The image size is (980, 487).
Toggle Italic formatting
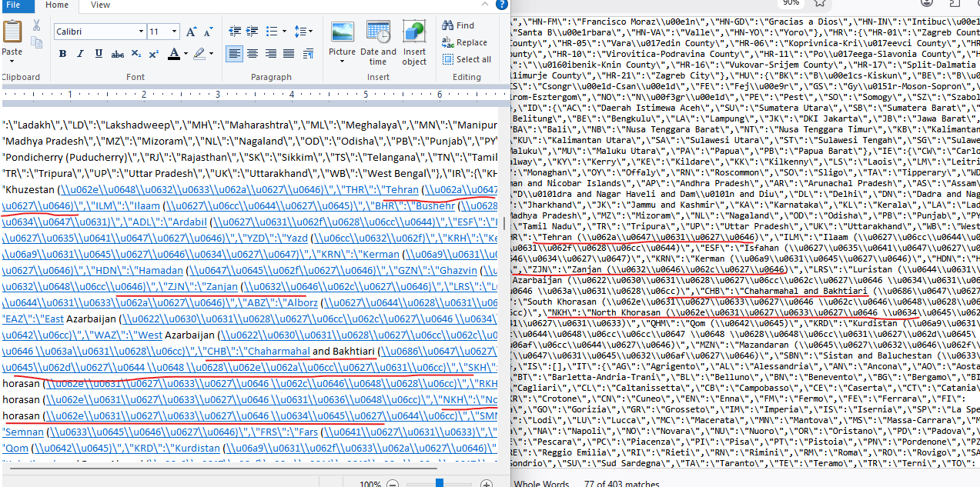[80, 54]
